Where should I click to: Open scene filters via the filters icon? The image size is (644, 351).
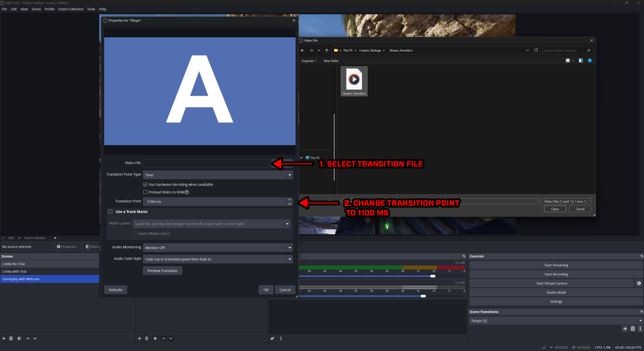pos(19,338)
